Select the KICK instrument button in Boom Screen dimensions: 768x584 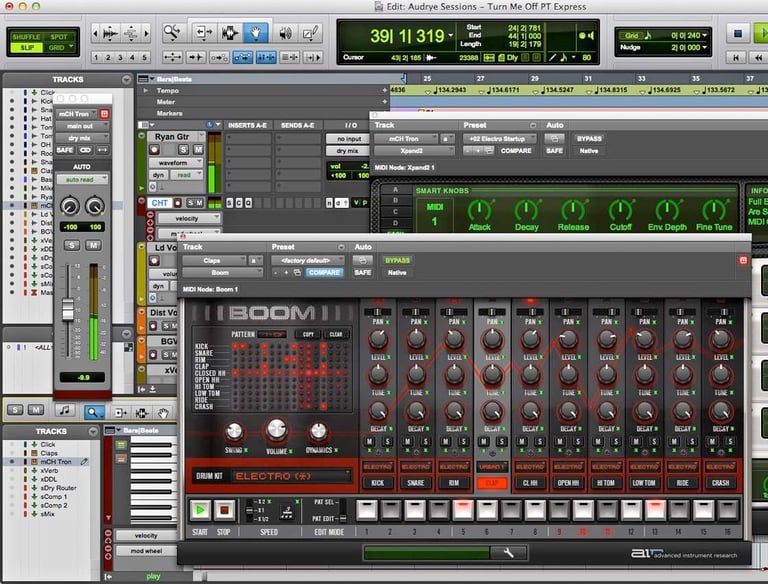[378, 483]
